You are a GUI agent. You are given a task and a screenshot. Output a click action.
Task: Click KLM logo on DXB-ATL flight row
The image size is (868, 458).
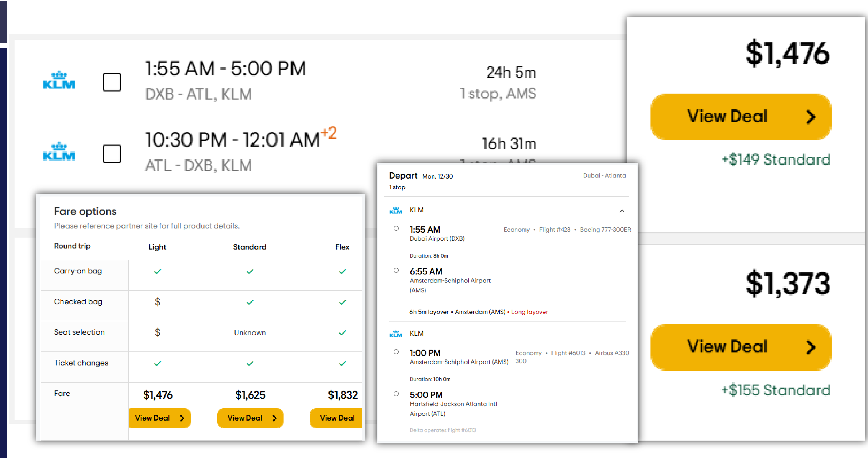(59, 80)
